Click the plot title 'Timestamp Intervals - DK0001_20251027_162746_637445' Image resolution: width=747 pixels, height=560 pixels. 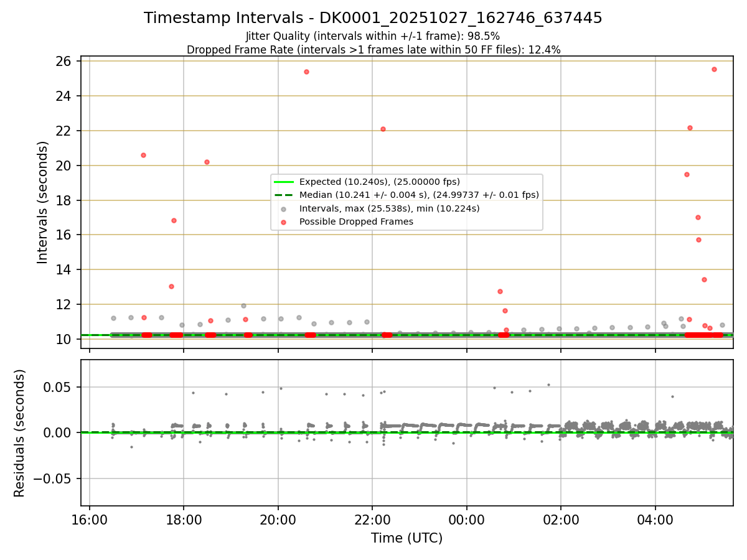pos(373,18)
